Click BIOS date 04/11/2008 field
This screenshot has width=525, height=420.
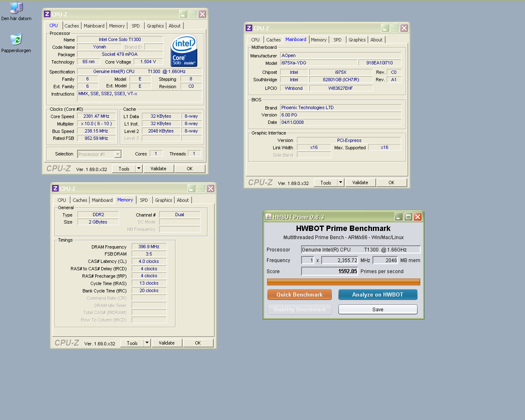coord(340,122)
